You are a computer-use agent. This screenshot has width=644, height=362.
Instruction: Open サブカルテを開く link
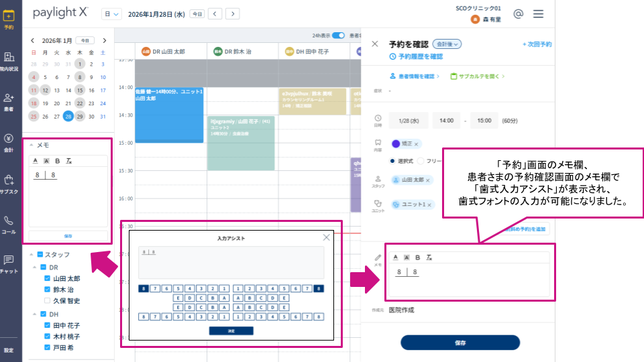[x=477, y=76]
